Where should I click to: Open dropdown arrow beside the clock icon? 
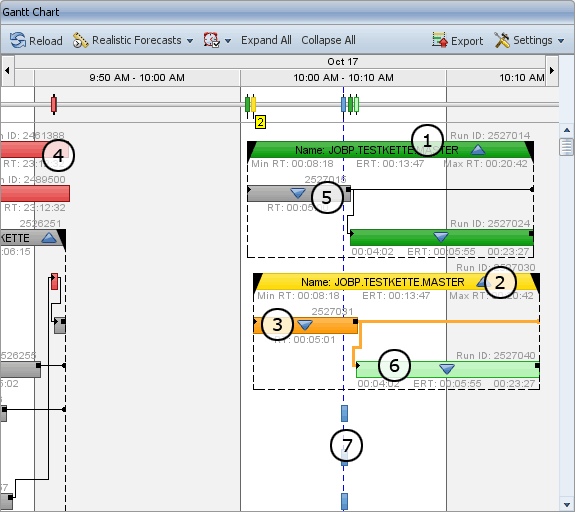228,41
